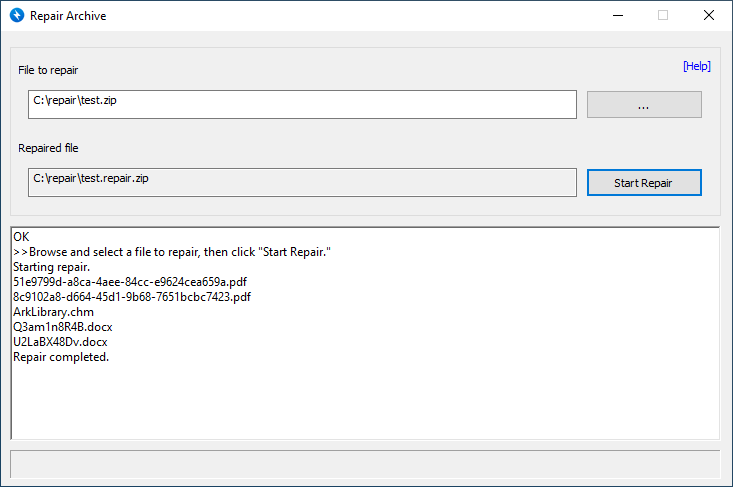733x487 pixels.
Task: Click the "Starting repair." log line
Action: click(x=52, y=267)
